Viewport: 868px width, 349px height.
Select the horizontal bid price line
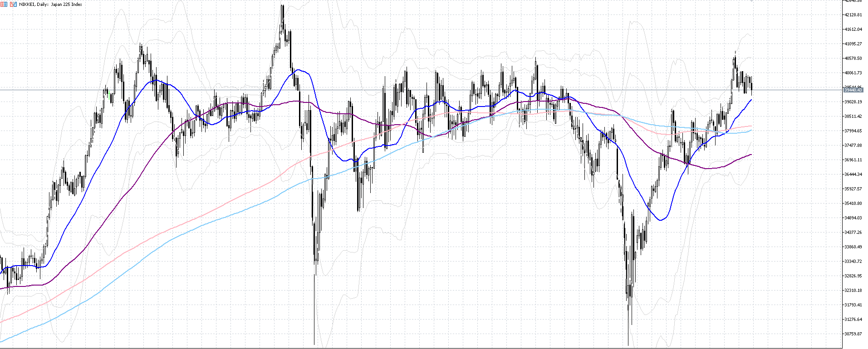coord(408,90)
